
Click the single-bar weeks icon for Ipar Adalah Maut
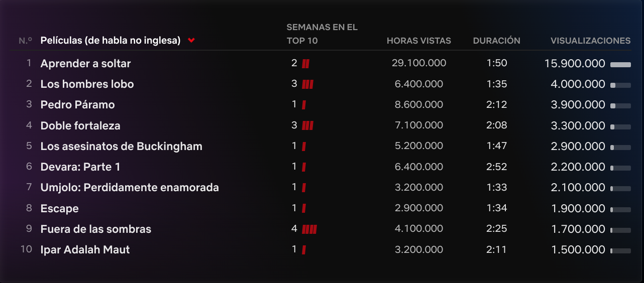304,250
